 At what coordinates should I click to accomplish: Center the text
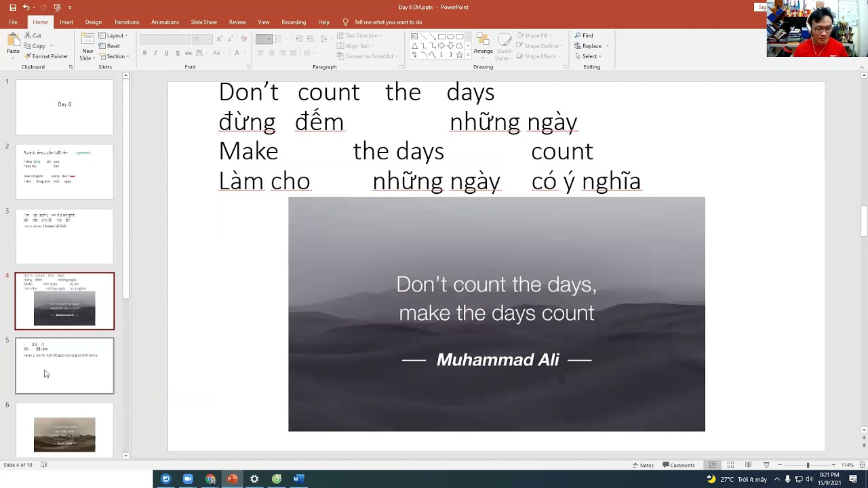coord(272,53)
